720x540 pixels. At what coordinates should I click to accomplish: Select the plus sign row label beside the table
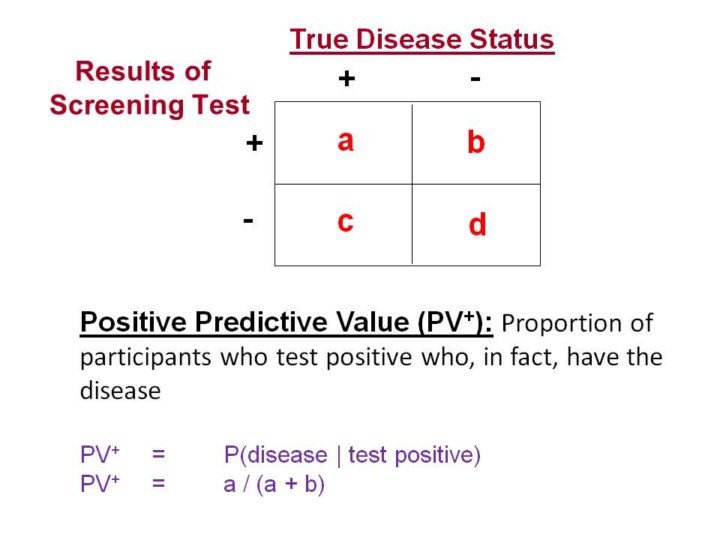(254, 143)
